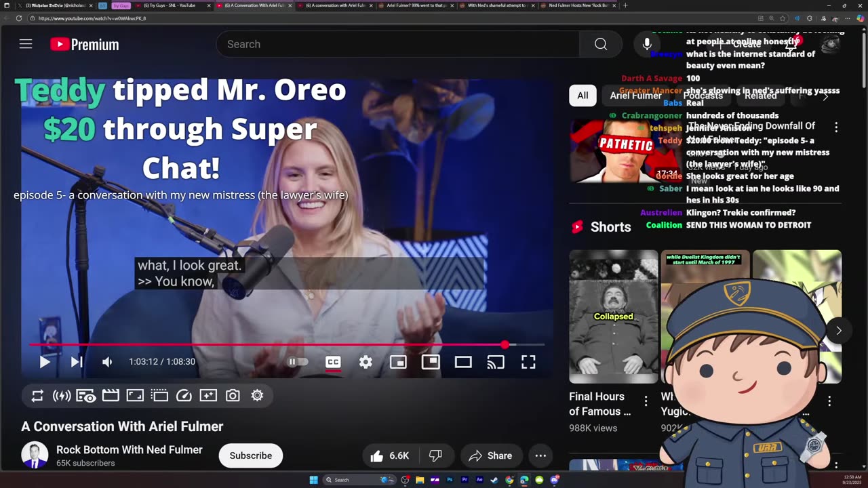Screen dimensions: 868x488
Task: Subscribe to the channel
Action: tap(250, 455)
